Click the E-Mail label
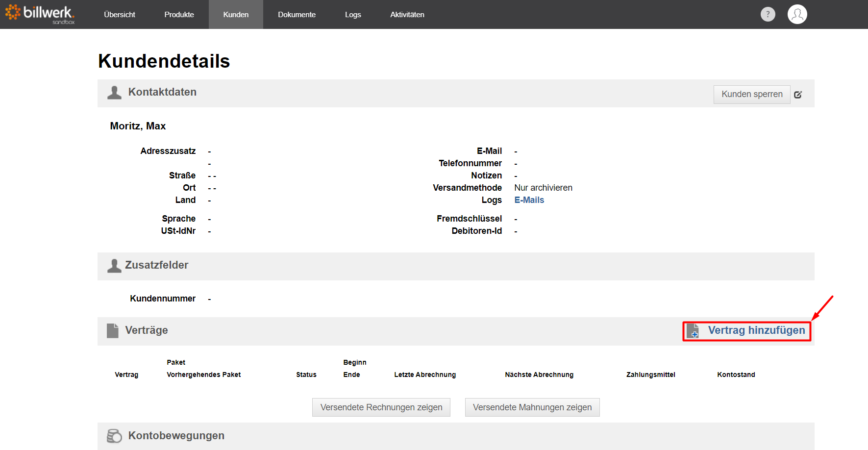 [x=489, y=151]
